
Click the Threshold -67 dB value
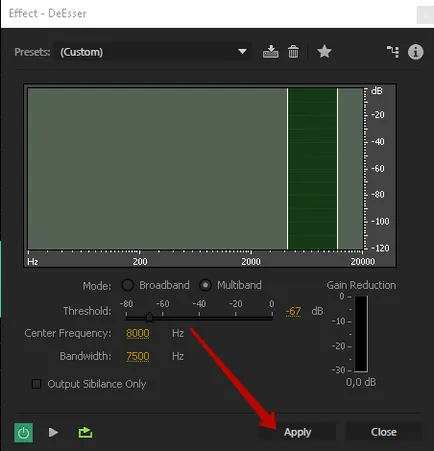pyautogui.click(x=293, y=311)
